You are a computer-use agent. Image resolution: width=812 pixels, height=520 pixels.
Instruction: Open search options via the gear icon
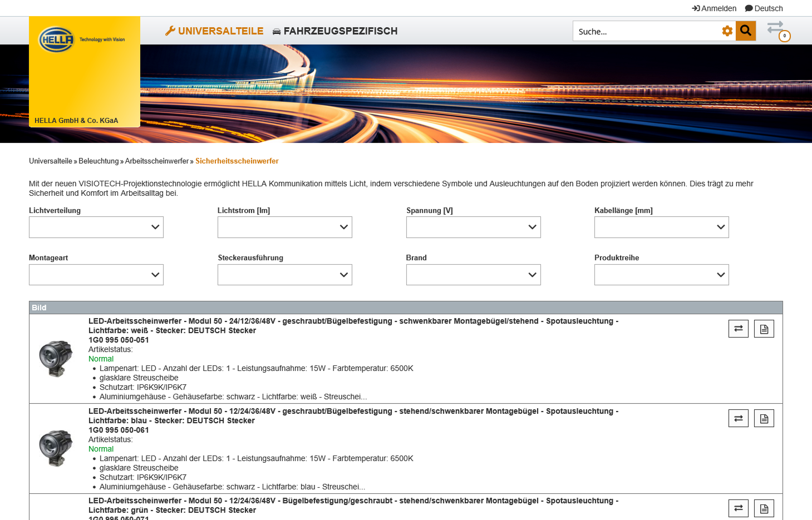tap(727, 31)
